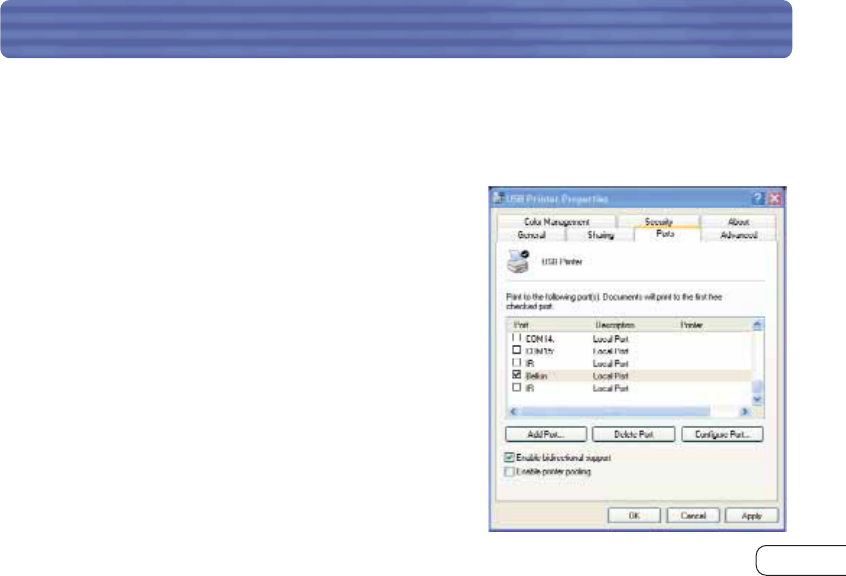Click the printer icon in the title bar
The height and width of the screenshot is (576, 846).
[498, 198]
